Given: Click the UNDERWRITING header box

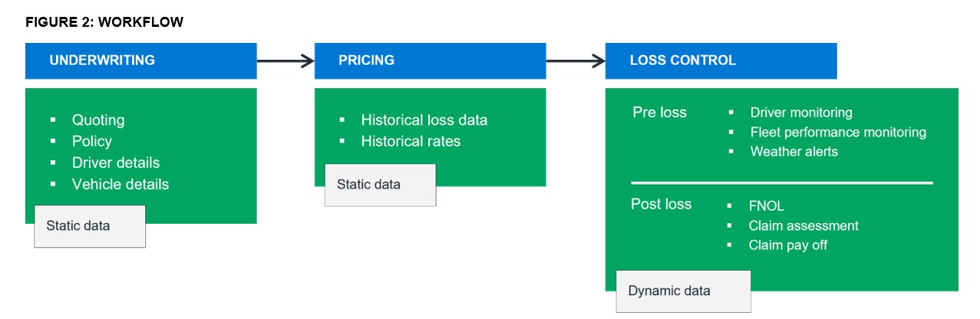Looking at the screenshot, I should [x=140, y=61].
